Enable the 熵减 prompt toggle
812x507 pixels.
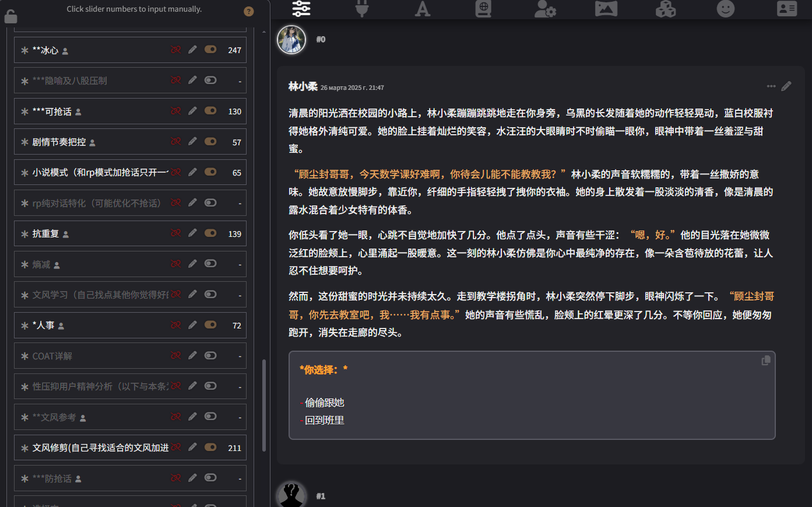pos(210,264)
